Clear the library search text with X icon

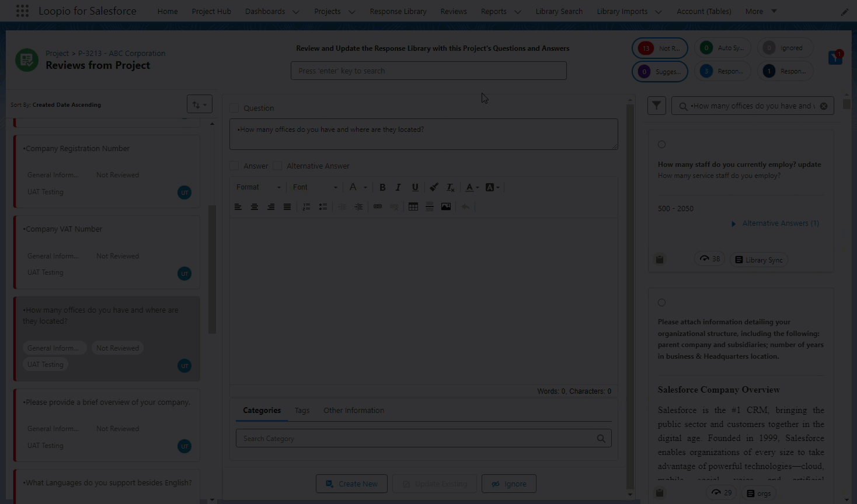824,106
